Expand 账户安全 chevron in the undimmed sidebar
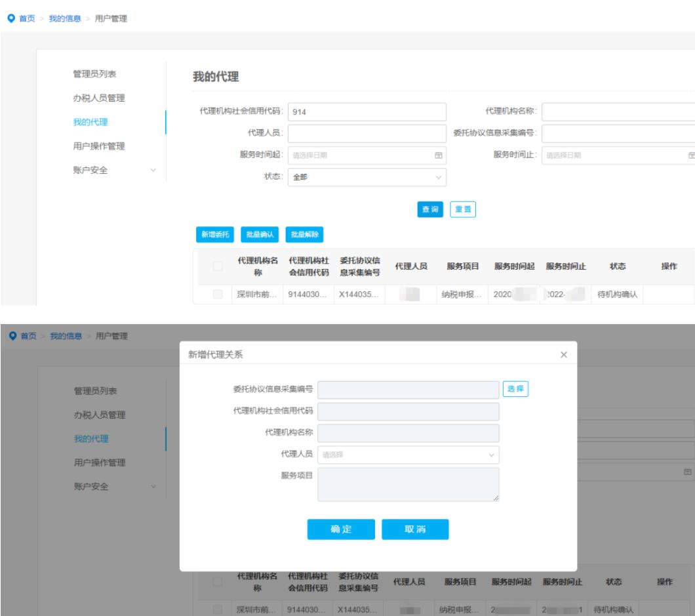 pyautogui.click(x=153, y=170)
